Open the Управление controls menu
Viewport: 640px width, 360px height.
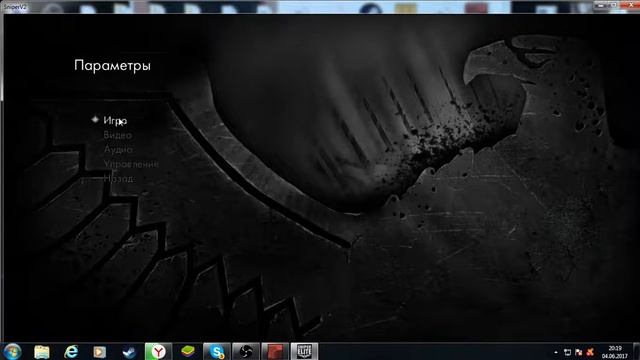pos(131,164)
